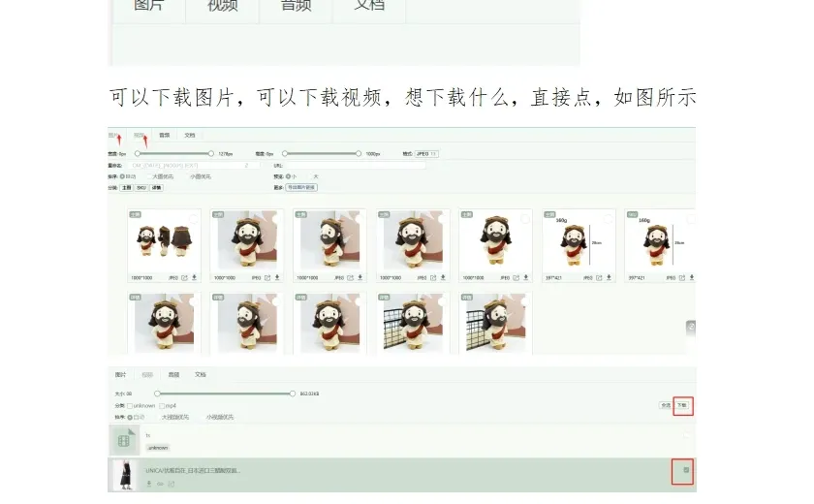The width and height of the screenshot is (814, 504).
Task: Open 音频 tab in lower video panel
Action: tap(173, 375)
